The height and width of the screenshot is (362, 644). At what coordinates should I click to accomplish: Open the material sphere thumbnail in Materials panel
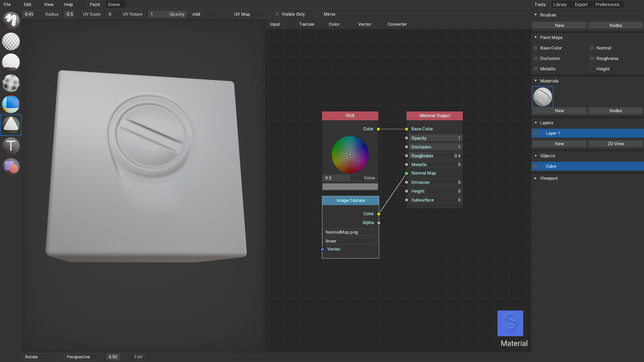[543, 97]
